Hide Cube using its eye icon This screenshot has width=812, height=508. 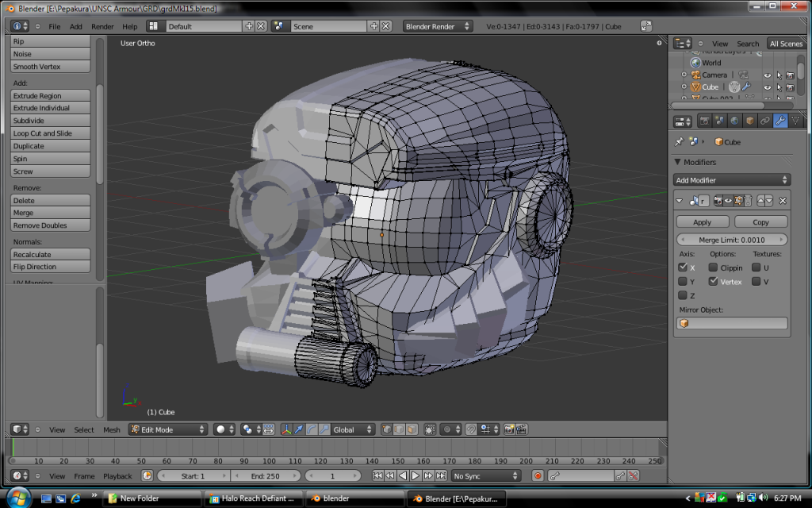coord(768,87)
